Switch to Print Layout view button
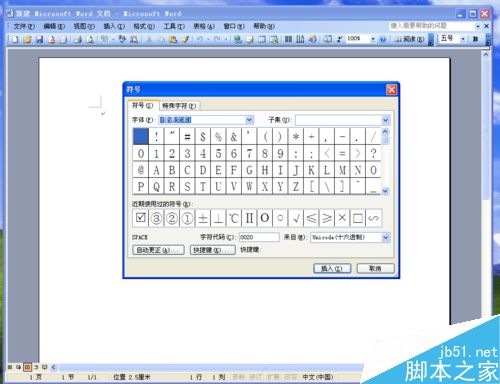 pos(27,367)
